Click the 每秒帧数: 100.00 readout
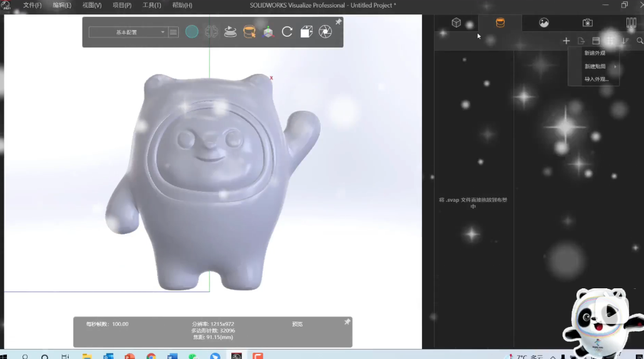Viewport: 644px width, 359px height. 107,324
